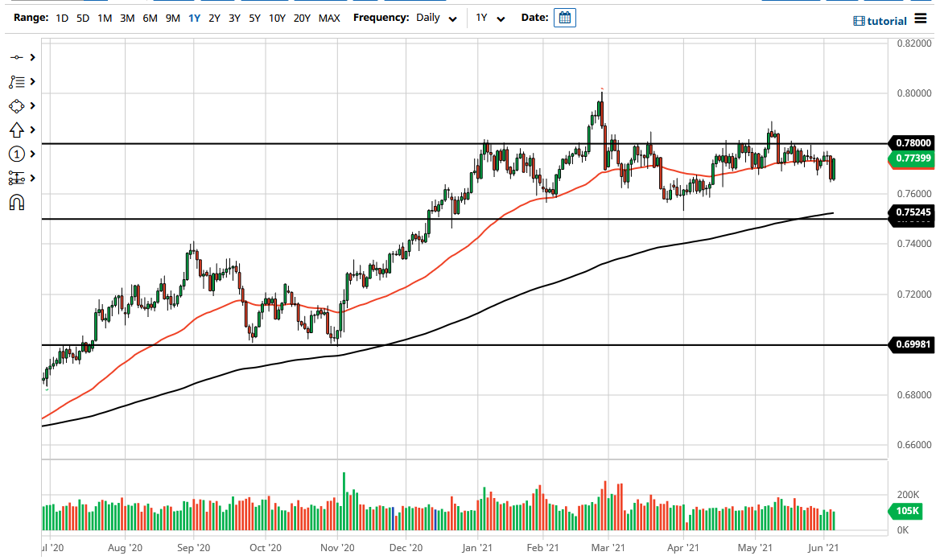Click the green 105K volume label
Viewport: 940px width, 560px height.
pyautogui.click(x=906, y=511)
